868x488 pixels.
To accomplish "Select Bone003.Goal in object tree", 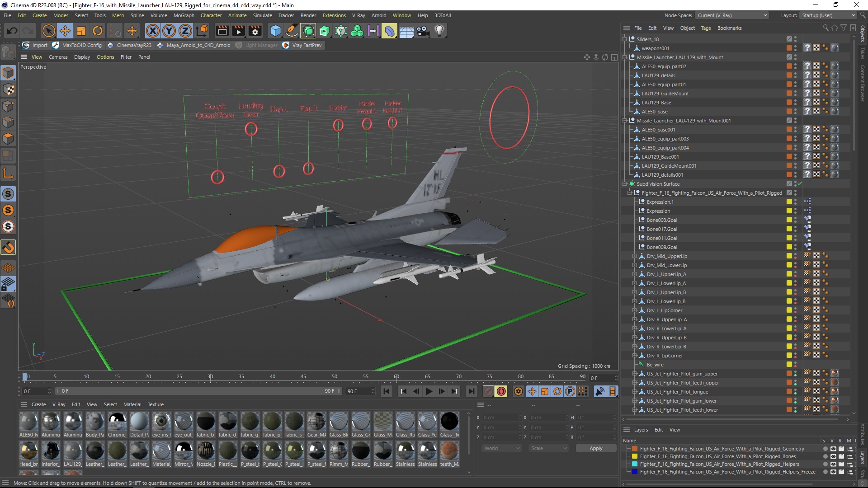I will point(662,220).
